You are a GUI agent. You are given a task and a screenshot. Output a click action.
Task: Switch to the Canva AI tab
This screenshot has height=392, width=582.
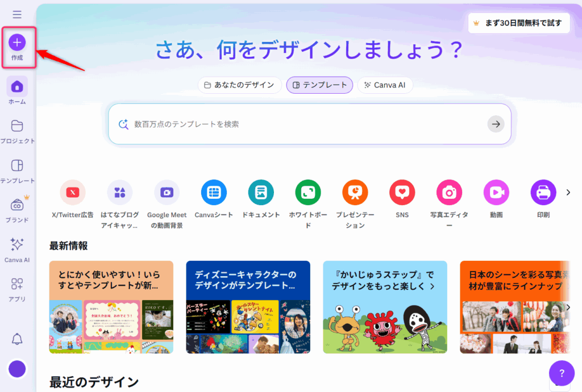click(385, 85)
